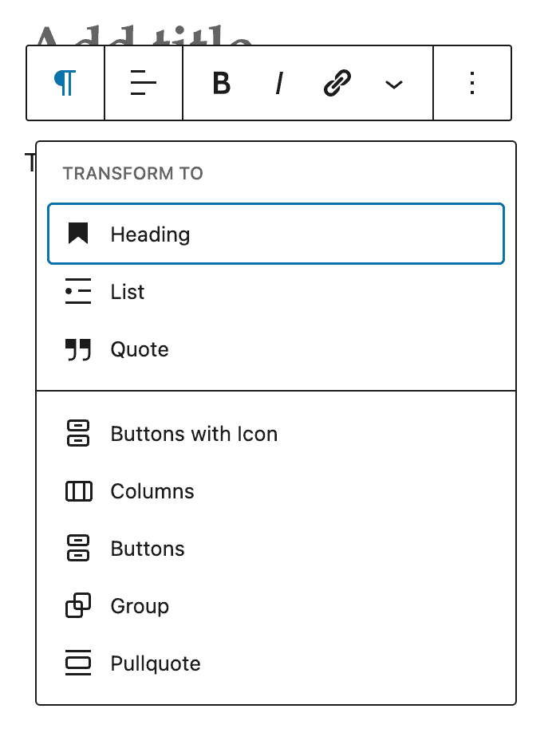Click the Group overlapping squares icon
Viewport: 560px width, 748px height.
pyautogui.click(x=78, y=606)
